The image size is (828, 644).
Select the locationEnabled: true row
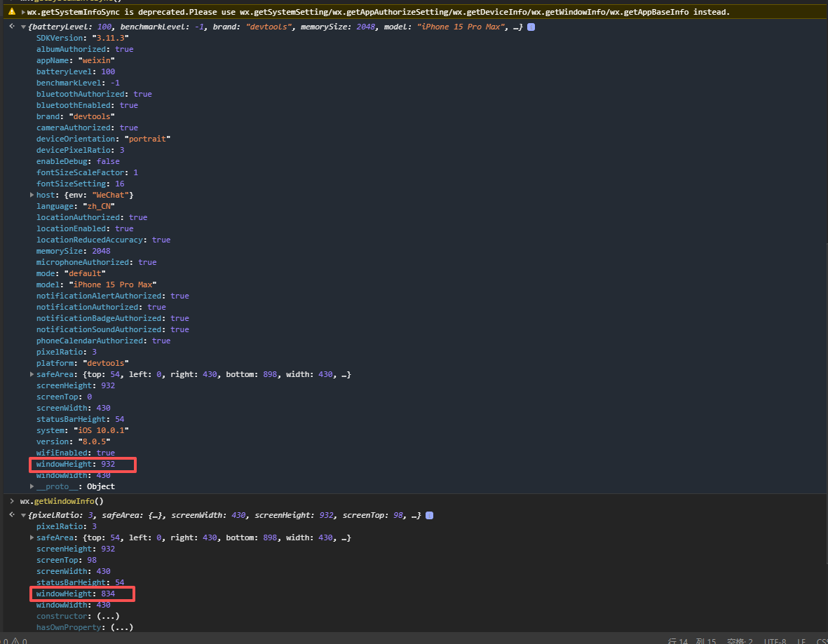click(x=85, y=228)
